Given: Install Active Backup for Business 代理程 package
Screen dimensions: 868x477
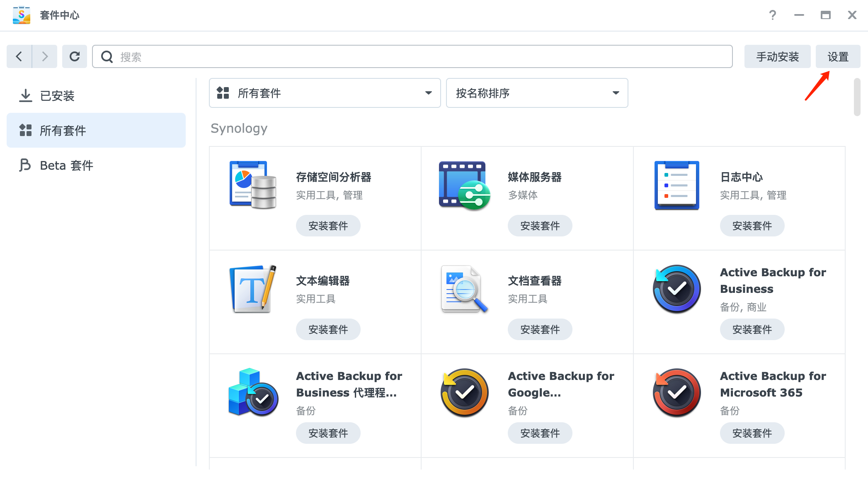Looking at the screenshot, I should pos(328,433).
